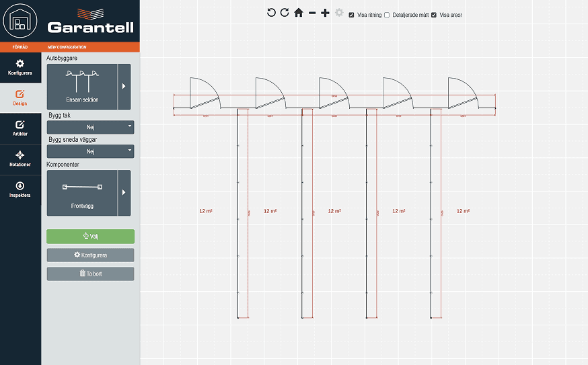The height and width of the screenshot is (365, 588).
Task: Select the Frontvägg component tile
Action: coord(82,193)
